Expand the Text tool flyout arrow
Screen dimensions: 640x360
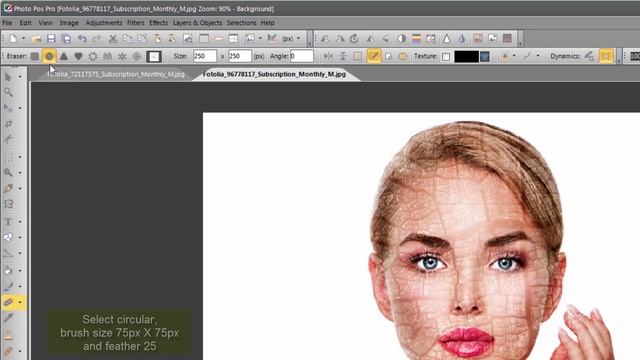click(x=20, y=222)
